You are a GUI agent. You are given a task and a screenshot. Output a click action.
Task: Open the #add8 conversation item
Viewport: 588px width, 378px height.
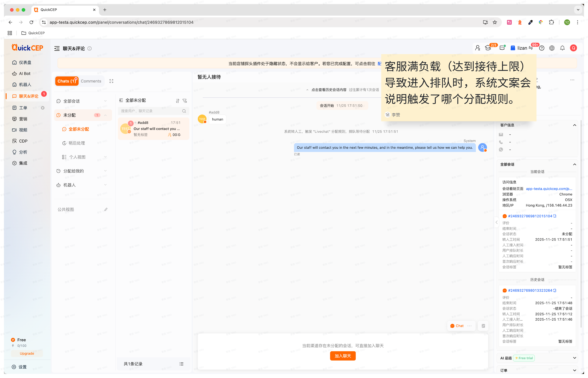(154, 129)
